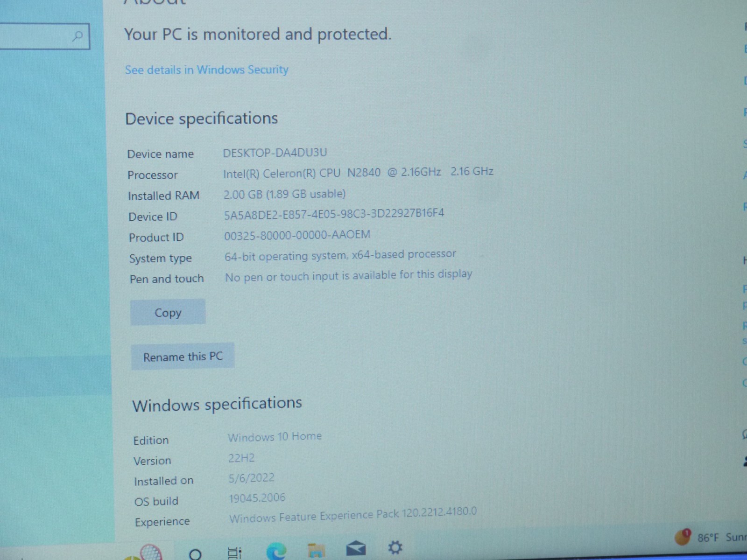The height and width of the screenshot is (560, 747).
Task: Open Task View in the taskbar
Action: 234,553
